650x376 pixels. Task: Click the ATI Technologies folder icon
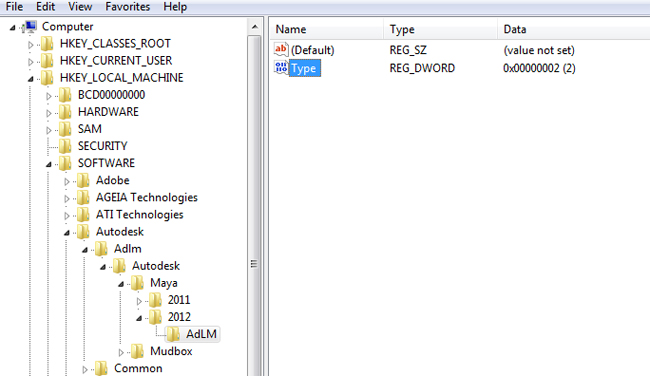tap(83, 214)
